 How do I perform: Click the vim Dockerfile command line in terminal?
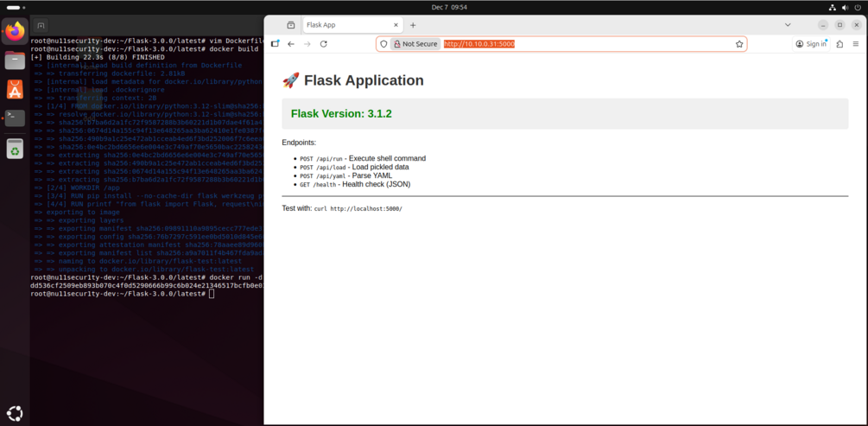[147, 41]
